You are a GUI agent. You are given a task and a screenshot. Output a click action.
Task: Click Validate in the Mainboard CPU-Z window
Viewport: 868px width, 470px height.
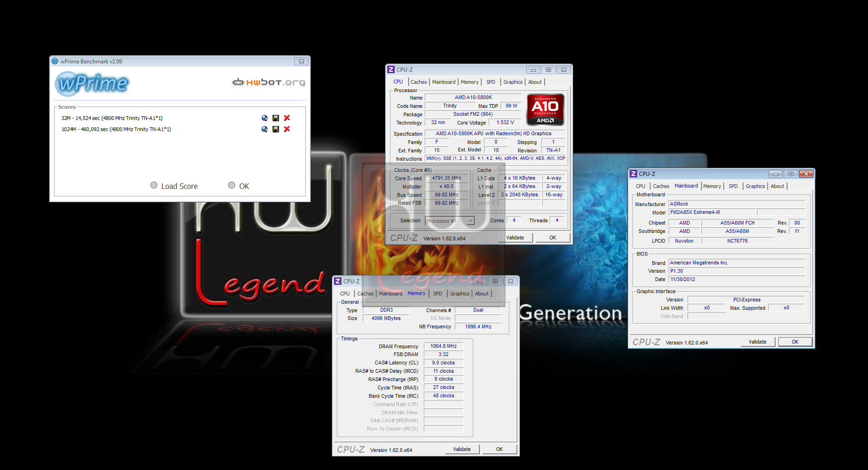(757, 342)
